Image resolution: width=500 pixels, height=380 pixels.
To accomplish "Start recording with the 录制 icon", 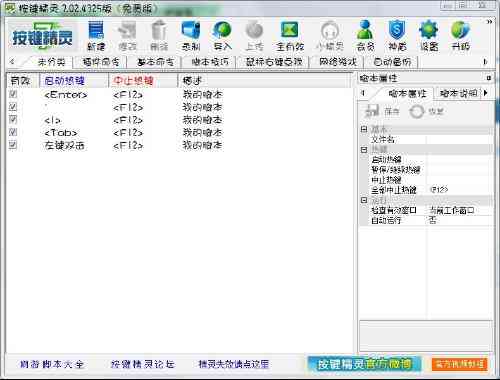I will pos(191,36).
